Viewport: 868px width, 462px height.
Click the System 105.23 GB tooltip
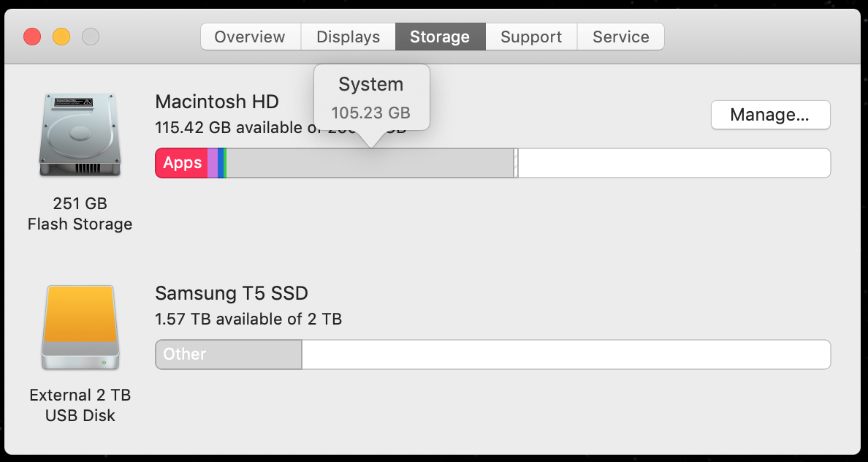pos(371,98)
